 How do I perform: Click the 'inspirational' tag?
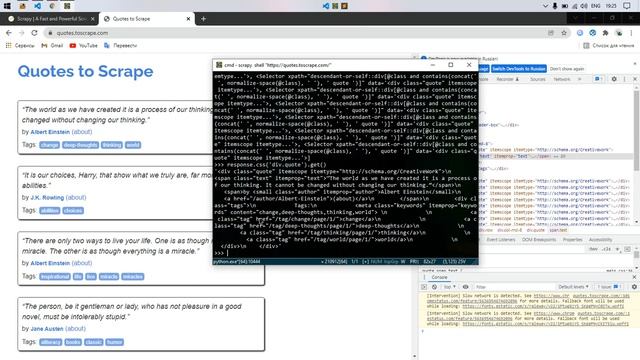click(55, 277)
